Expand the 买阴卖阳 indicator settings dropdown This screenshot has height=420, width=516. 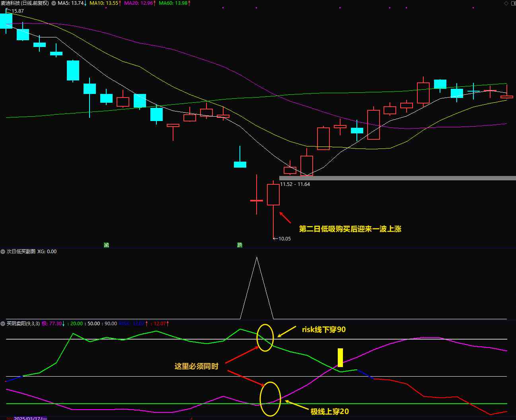click(x=3, y=324)
